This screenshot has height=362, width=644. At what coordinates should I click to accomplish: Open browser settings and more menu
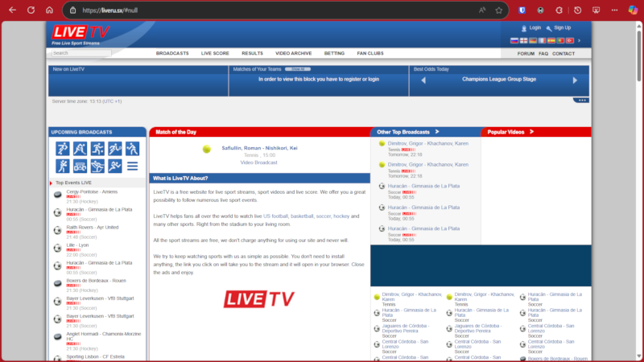pos(614,10)
